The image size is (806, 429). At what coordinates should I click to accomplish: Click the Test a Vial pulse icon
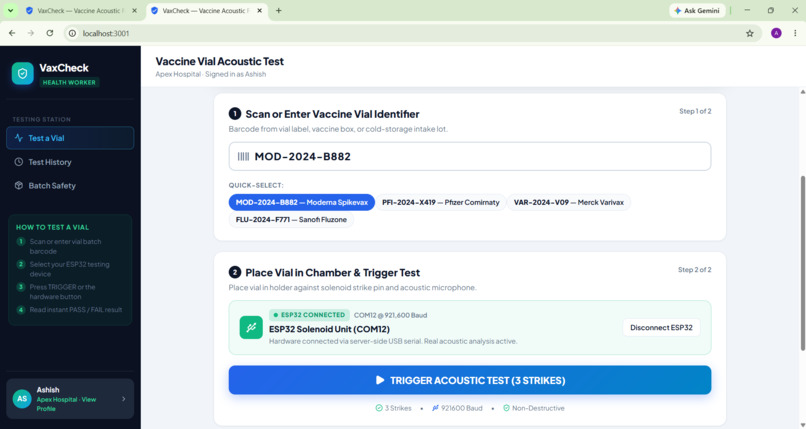[x=19, y=138]
